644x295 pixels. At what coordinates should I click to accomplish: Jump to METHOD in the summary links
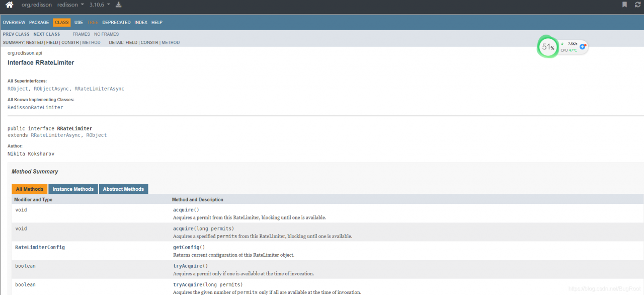point(91,43)
